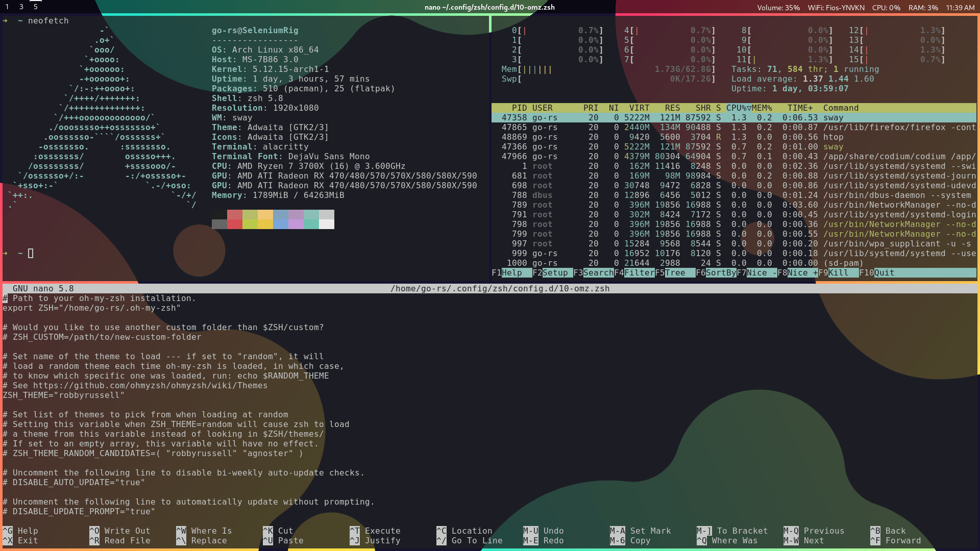
Task: Click the GitHub ohmyzsh Themes URL
Action: [150, 386]
